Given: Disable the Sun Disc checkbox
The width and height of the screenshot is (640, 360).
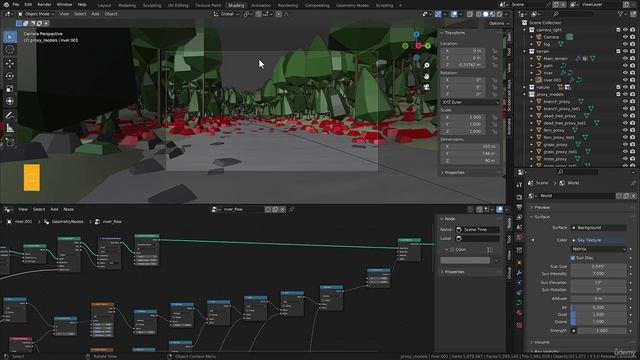Looking at the screenshot, I should pos(573,258).
